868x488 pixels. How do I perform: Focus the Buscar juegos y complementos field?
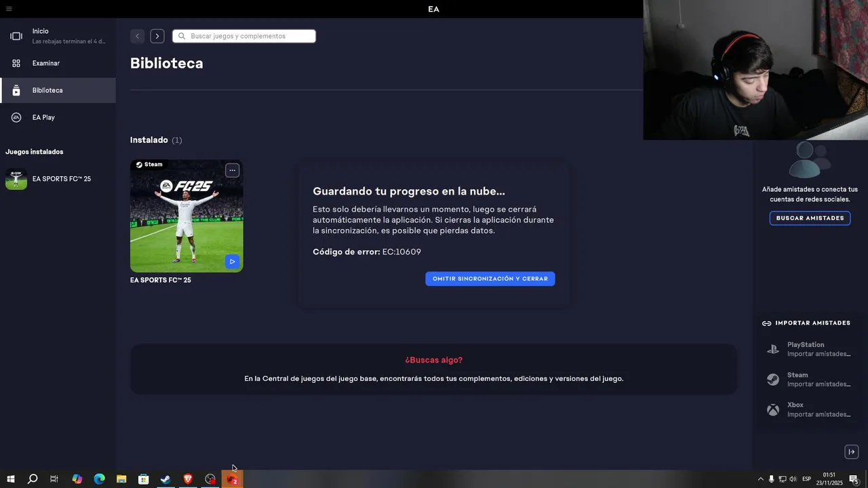(244, 36)
